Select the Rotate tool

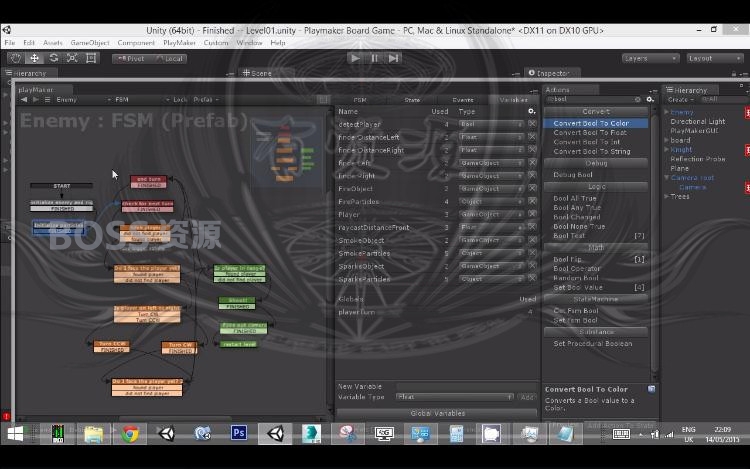click(54, 58)
